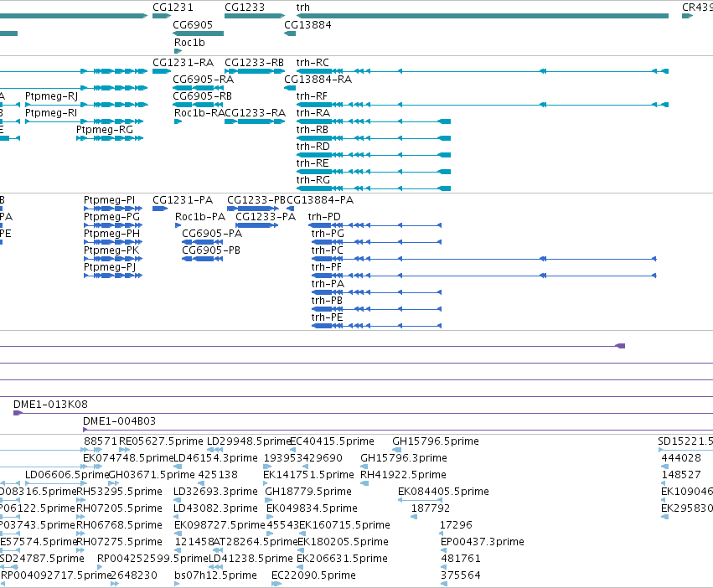Screen dimensions: 713x588
Task: Open the CG6905-PA protein feature
Action: pos(212,234)
